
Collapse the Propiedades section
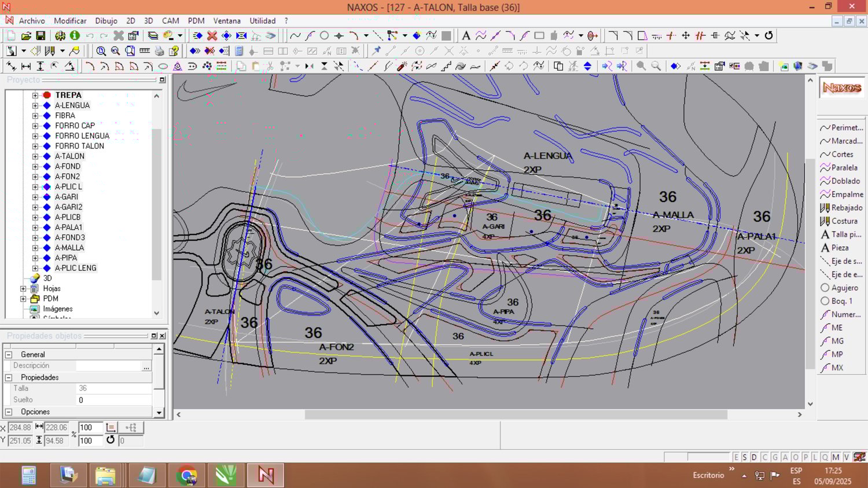(x=9, y=377)
